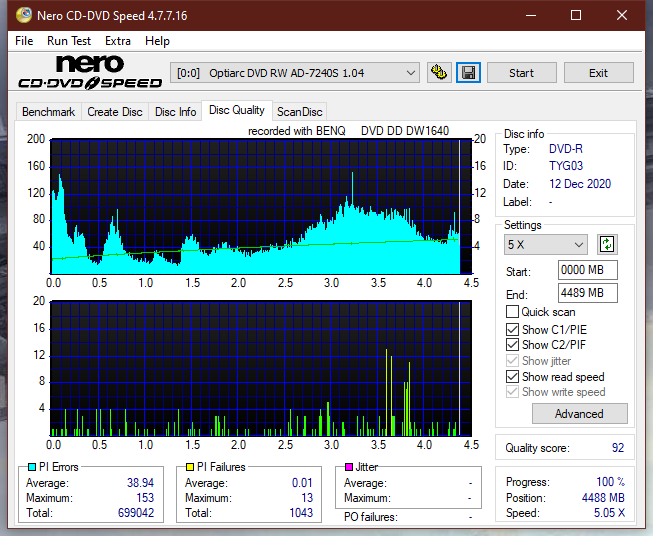Image resolution: width=653 pixels, height=536 pixels.
Task: Switch to the Benchmark tab
Action: coord(49,112)
